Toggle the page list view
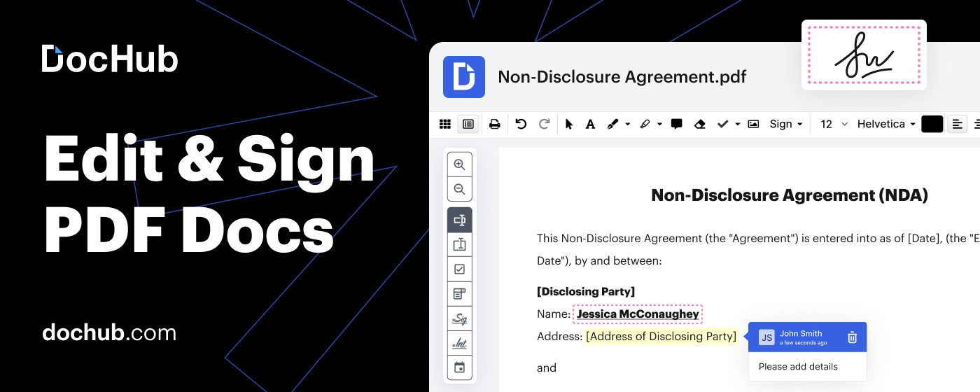Image resolution: width=980 pixels, height=392 pixels. coord(468,124)
